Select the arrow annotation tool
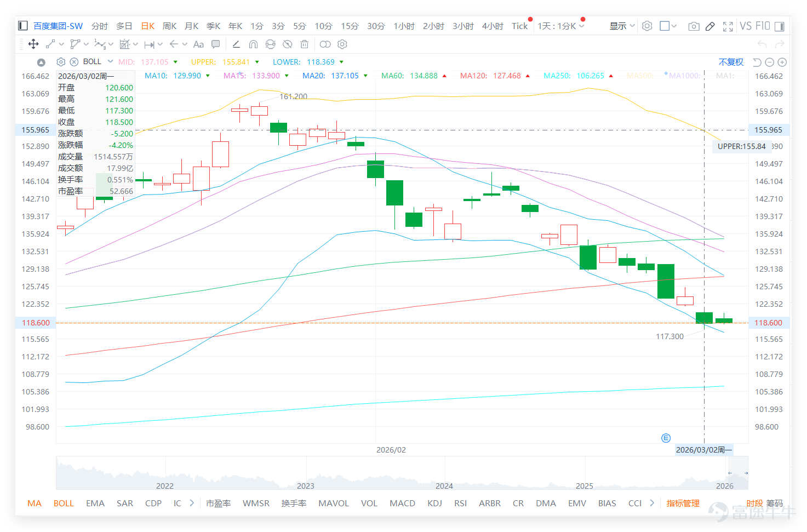 174,44
